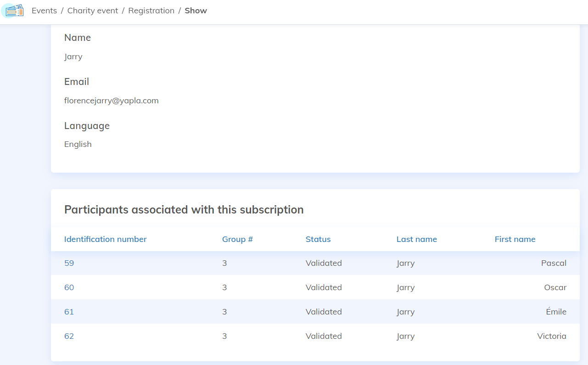Go to Events in the breadcrumb

44,11
